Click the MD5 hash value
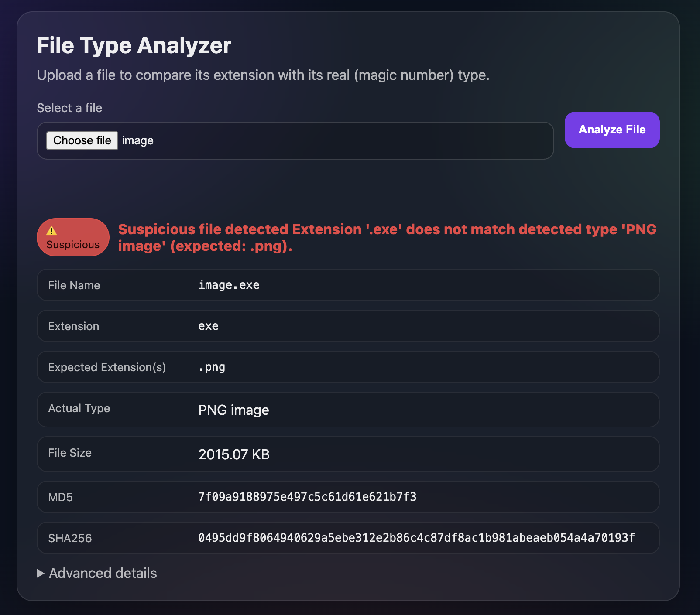The image size is (700, 615). click(307, 497)
